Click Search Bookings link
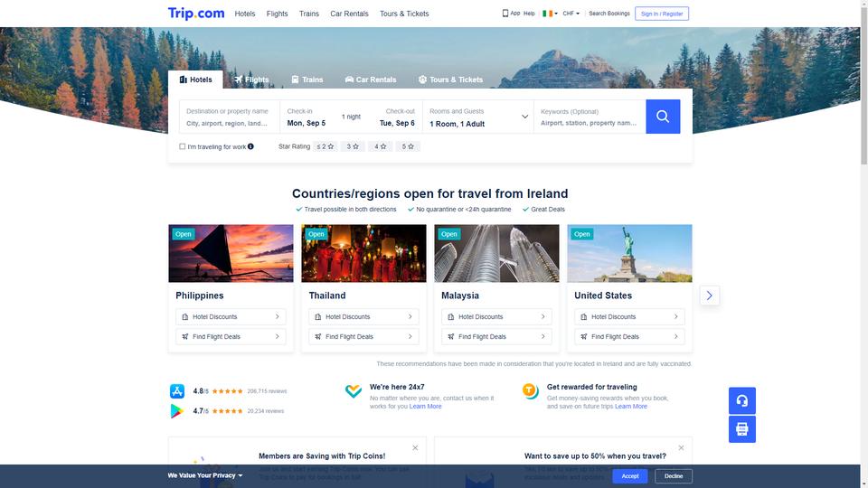Viewport: 868px width, 488px height. point(609,14)
